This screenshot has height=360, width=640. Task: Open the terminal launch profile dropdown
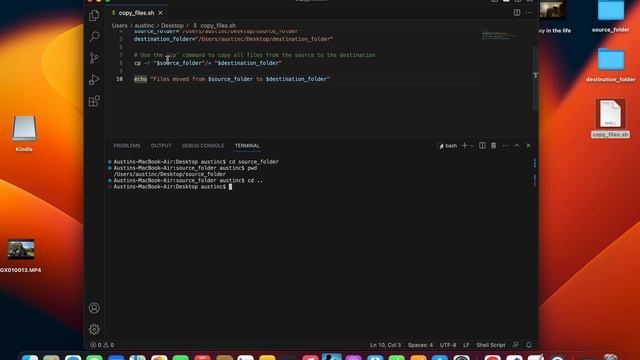pyautogui.click(x=472, y=146)
